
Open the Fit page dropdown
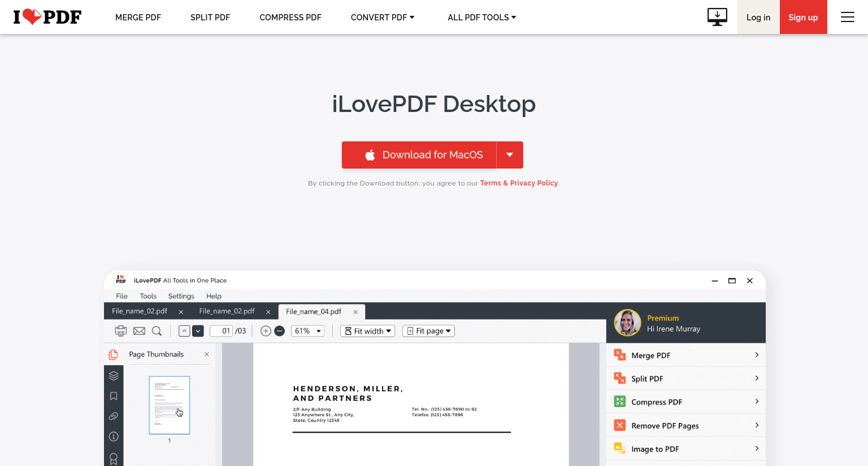(428, 331)
